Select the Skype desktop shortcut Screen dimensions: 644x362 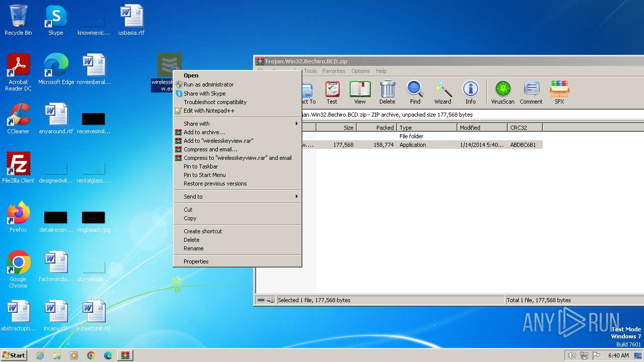[56, 20]
